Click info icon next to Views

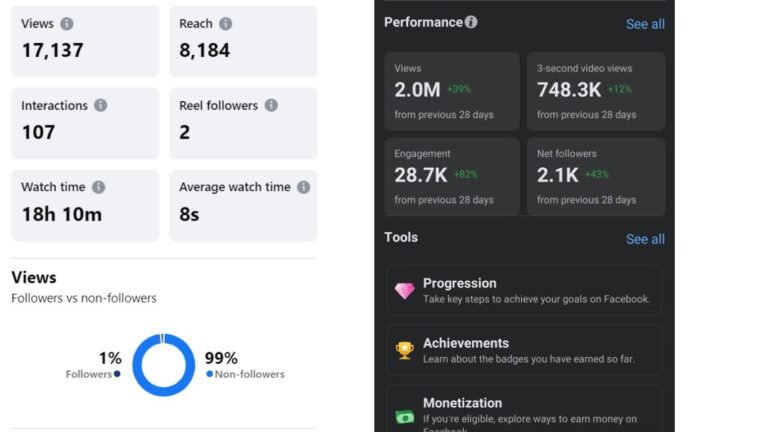click(67, 23)
